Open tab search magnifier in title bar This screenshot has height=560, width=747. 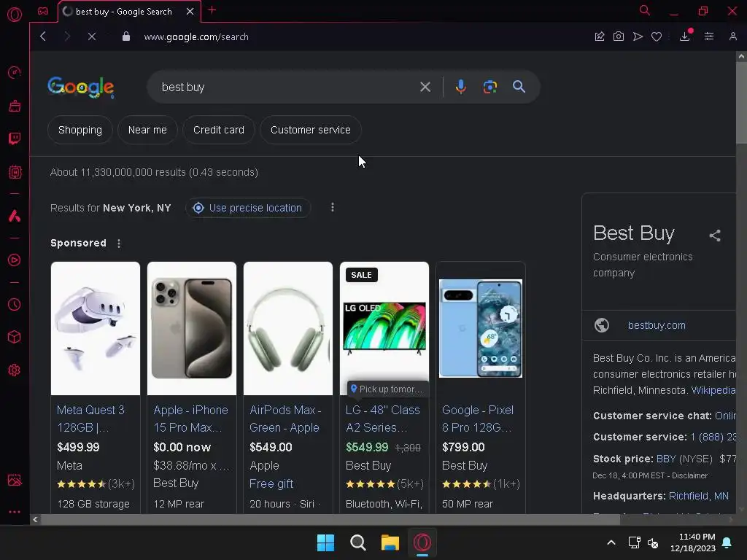point(645,10)
